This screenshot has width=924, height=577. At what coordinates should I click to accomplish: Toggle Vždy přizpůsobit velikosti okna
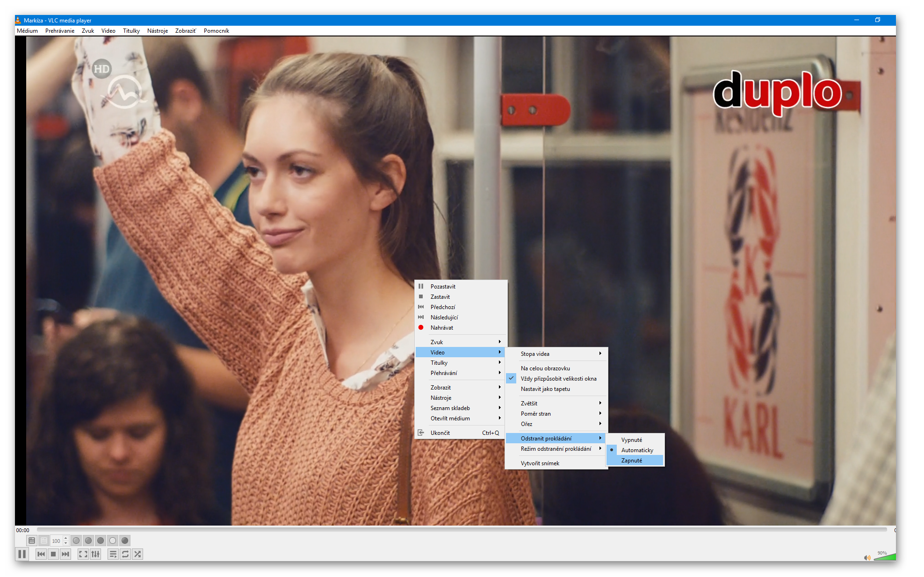click(558, 379)
